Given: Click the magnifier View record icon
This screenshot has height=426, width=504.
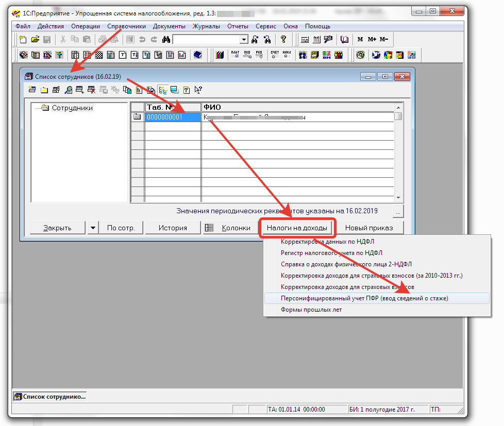Looking at the screenshot, I should (68, 90).
